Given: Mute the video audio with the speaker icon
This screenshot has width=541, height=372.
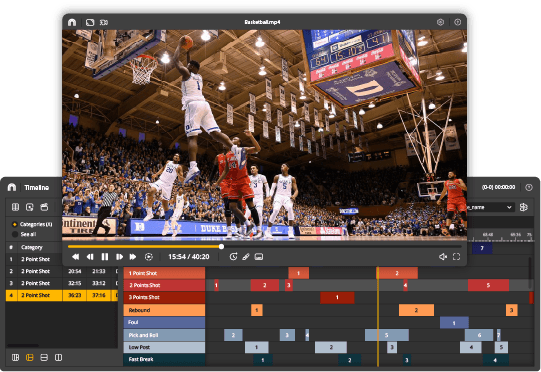Looking at the screenshot, I should click(443, 257).
